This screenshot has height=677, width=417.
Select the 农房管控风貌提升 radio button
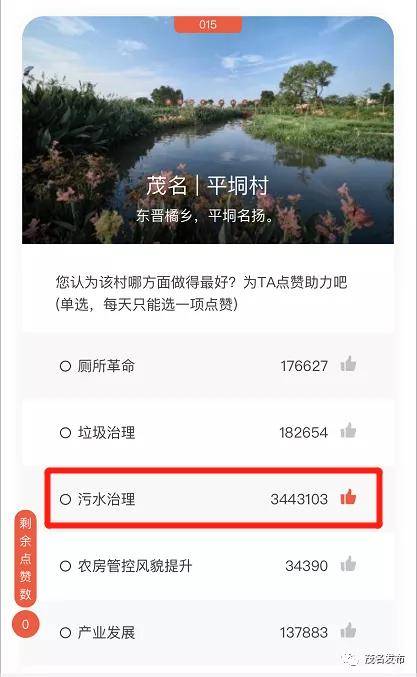pos(65,566)
